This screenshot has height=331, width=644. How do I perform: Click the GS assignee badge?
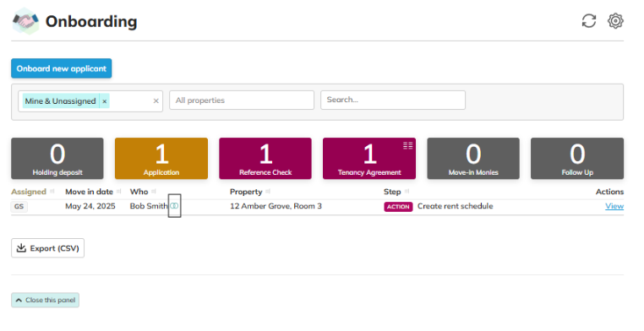click(x=19, y=206)
